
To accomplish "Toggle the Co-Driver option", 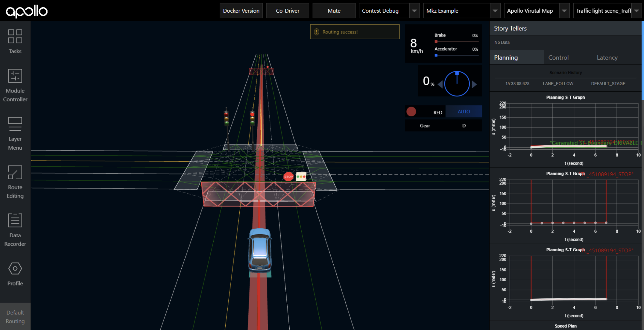I will [287, 11].
